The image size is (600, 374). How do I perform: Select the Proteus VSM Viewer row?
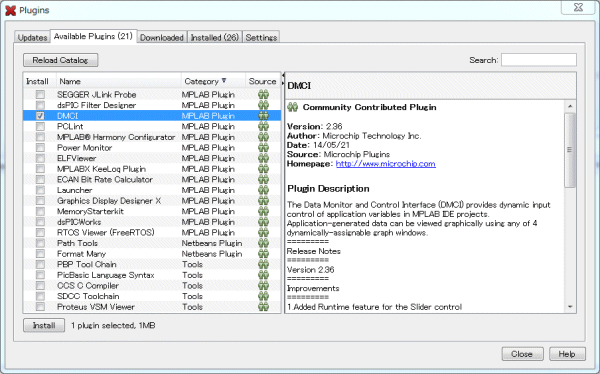click(x=152, y=307)
